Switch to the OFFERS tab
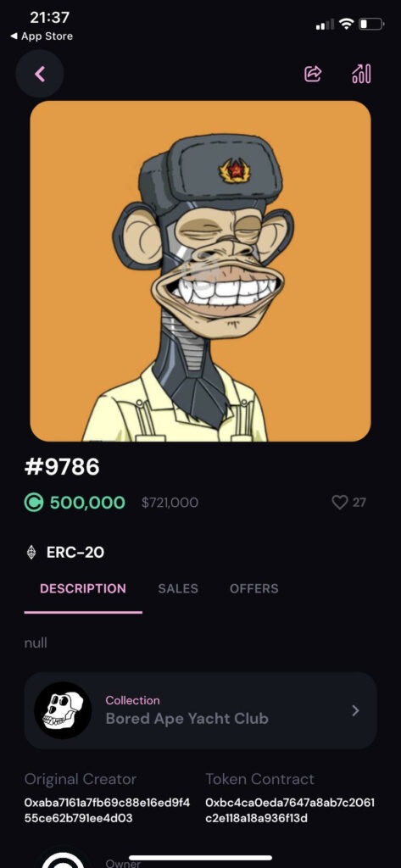Viewport: 401px width, 868px height. click(254, 588)
